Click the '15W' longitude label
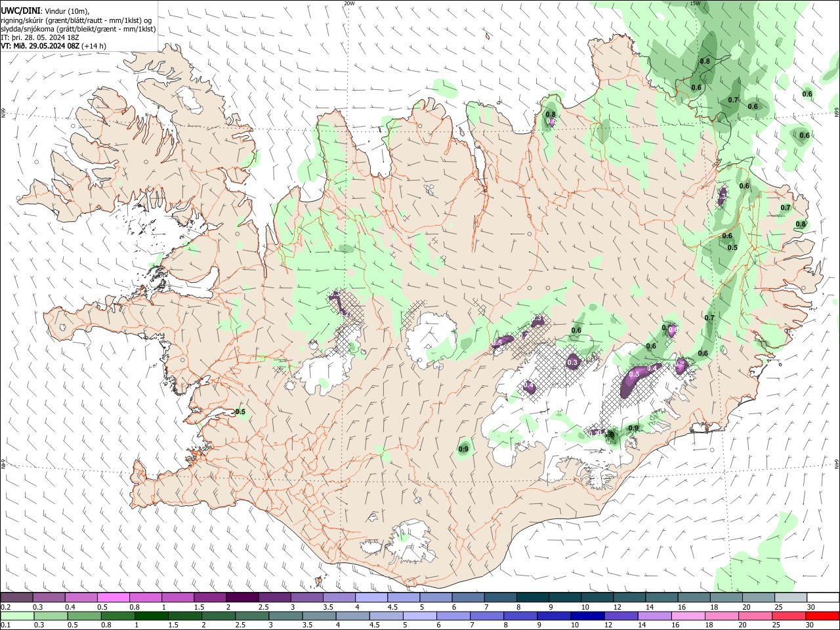840x630 pixels. pyautogui.click(x=695, y=3)
